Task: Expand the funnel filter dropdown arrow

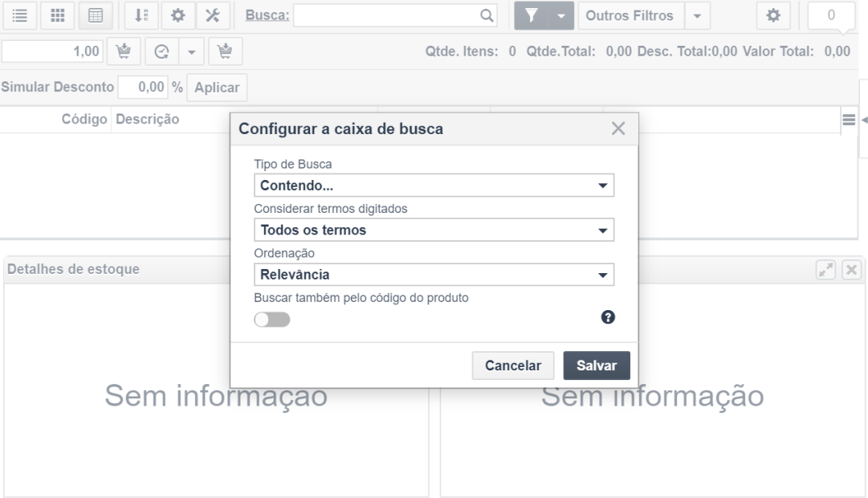Action: click(x=561, y=15)
